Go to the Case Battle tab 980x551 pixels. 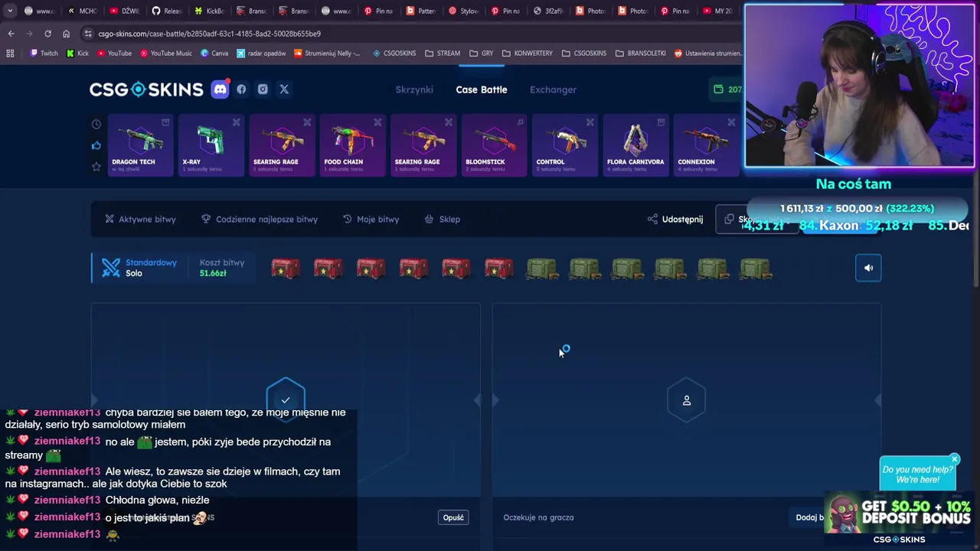coord(482,90)
